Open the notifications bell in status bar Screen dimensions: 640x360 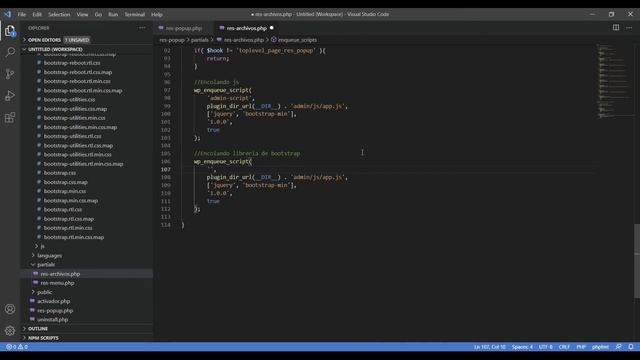pyautogui.click(x=631, y=347)
